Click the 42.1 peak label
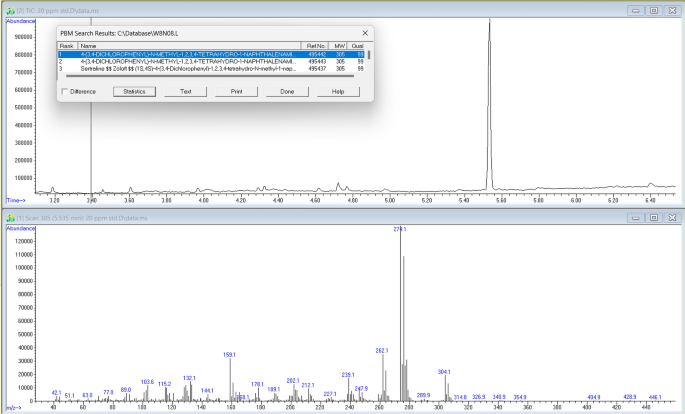The width and height of the screenshot is (685, 414). click(56, 393)
